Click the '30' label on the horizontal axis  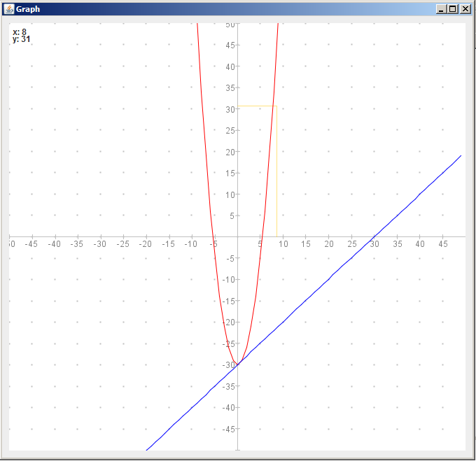[374, 244]
